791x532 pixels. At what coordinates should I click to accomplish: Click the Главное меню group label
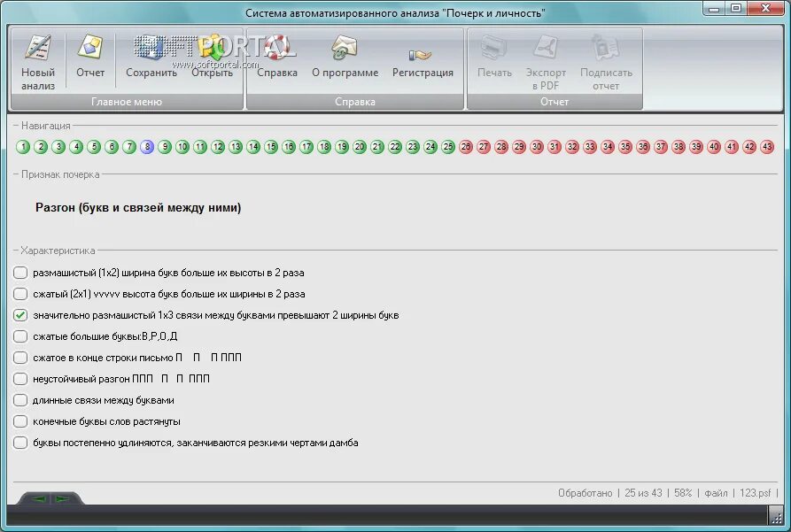pyautogui.click(x=127, y=102)
